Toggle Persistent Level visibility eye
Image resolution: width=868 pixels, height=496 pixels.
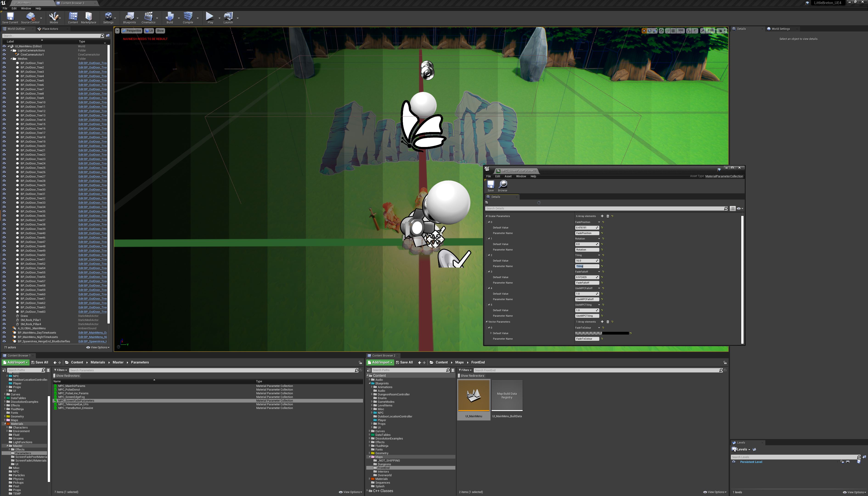(734, 462)
